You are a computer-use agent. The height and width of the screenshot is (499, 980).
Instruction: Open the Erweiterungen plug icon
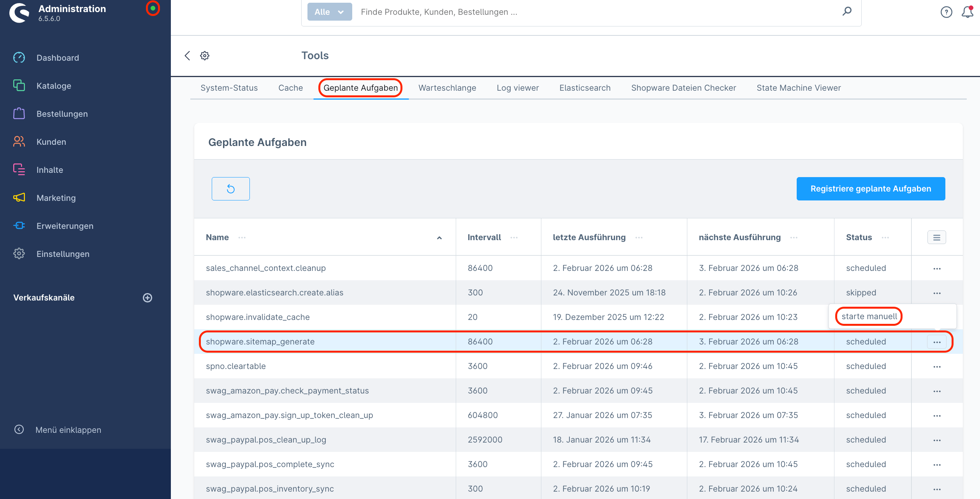pyautogui.click(x=19, y=225)
